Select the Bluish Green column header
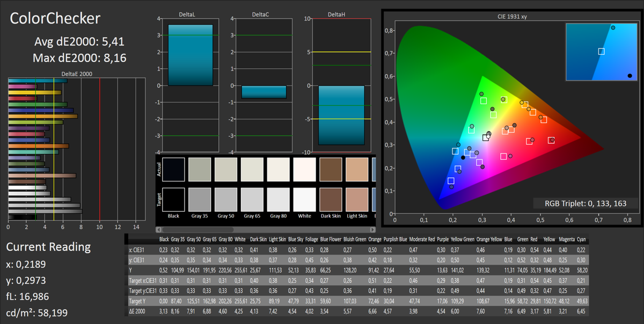Screen dimensions: 644x324 [x=356, y=240]
